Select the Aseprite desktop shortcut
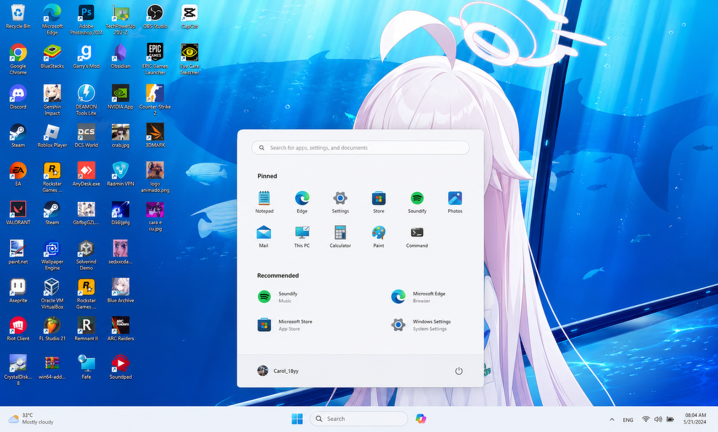This screenshot has height=432, width=718. point(18,290)
